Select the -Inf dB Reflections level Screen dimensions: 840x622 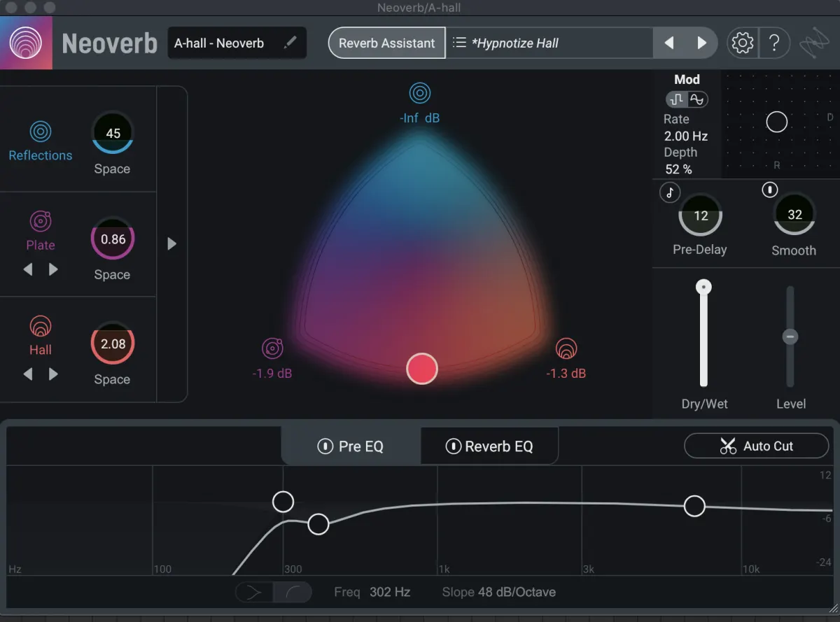click(420, 118)
